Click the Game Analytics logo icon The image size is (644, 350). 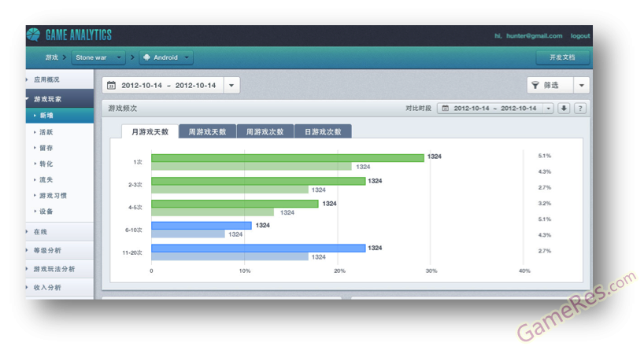coord(33,35)
